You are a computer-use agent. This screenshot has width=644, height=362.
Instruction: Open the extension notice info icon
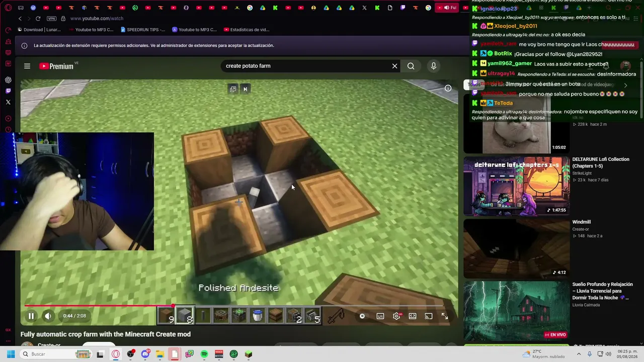(x=24, y=46)
